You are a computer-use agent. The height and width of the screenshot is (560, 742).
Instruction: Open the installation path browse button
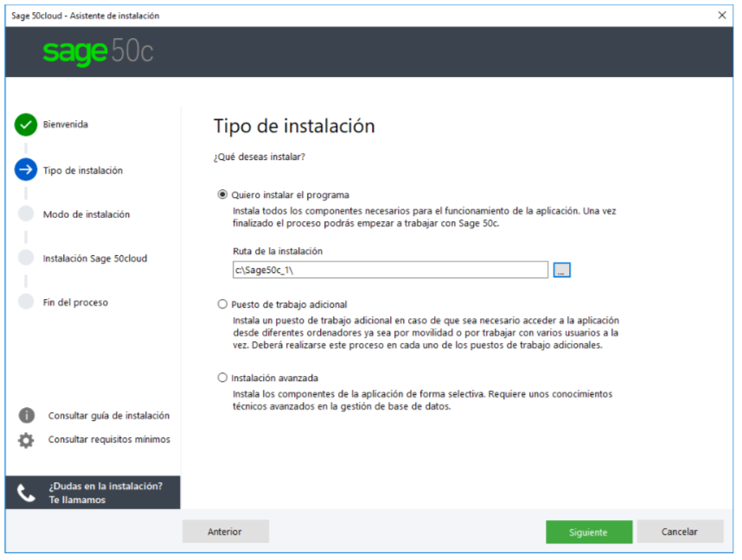[562, 270]
